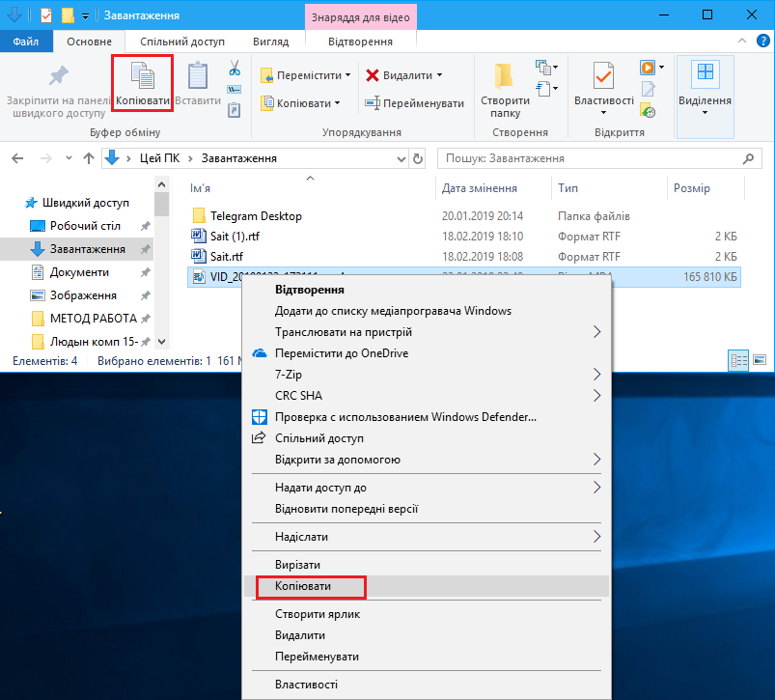
Task: Click Додати до списку медіапрогравача Windows
Action: [x=426, y=311]
